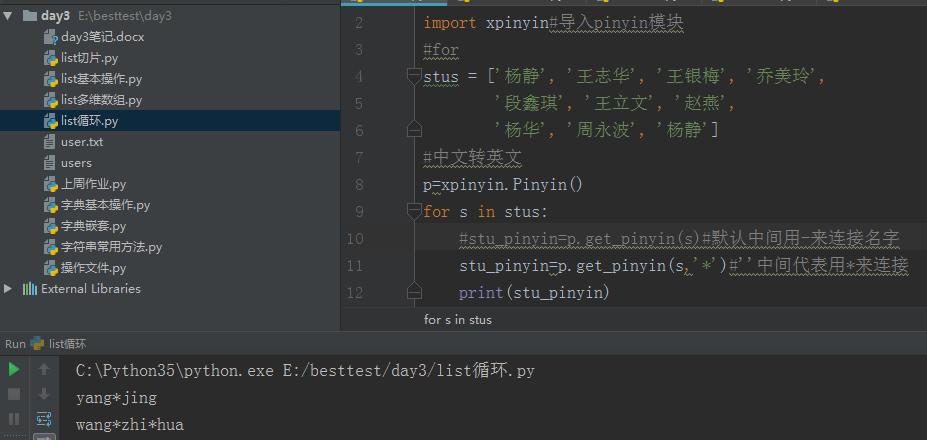Image resolution: width=927 pixels, height=440 pixels.
Task: Click 'wang*zhi*hua' output line in console
Action: (129, 425)
